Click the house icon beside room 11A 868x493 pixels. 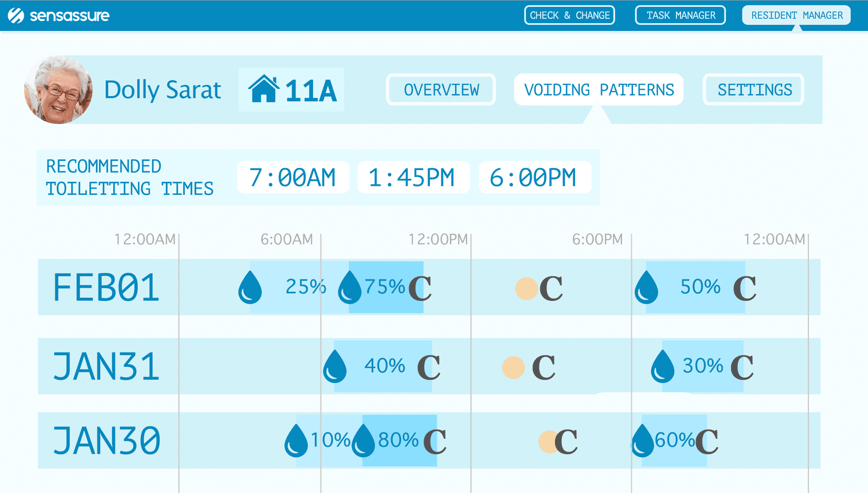[x=264, y=89]
